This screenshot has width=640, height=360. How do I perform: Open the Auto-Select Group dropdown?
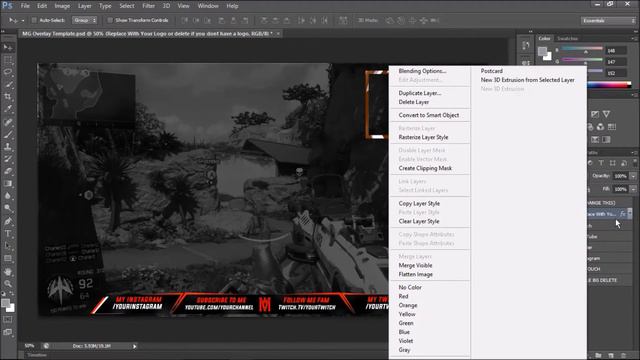[84, 20]
